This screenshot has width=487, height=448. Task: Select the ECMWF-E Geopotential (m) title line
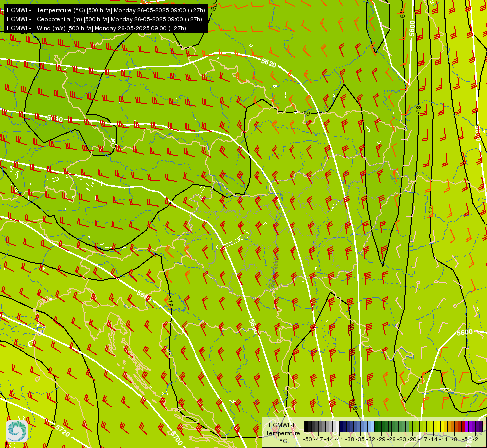click(x=104, y=19)
